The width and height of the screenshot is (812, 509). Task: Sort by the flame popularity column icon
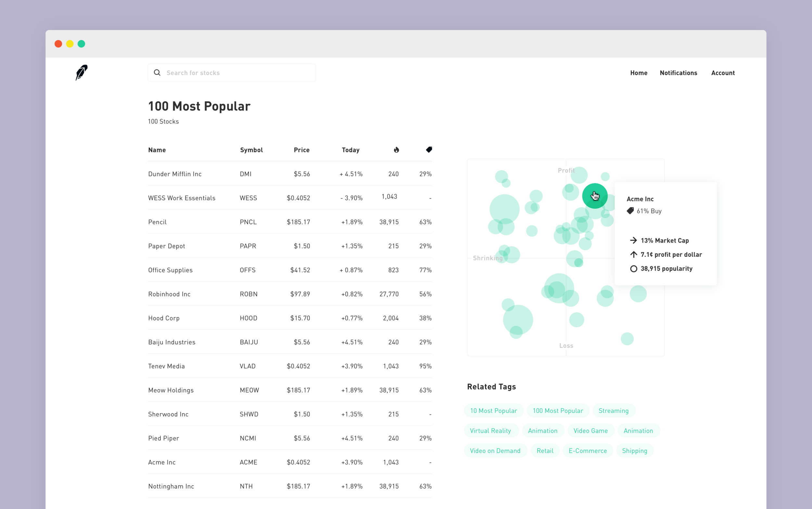click(396, 150)
